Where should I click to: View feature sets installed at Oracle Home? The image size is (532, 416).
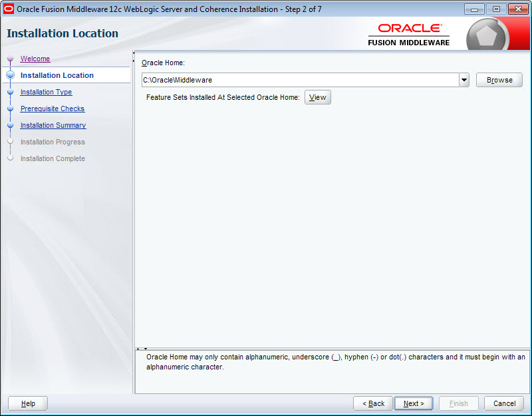[x=318, y=97]
